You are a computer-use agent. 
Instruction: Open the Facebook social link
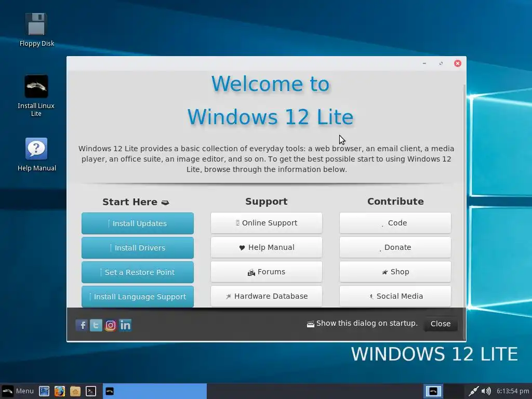pos(82,325)
